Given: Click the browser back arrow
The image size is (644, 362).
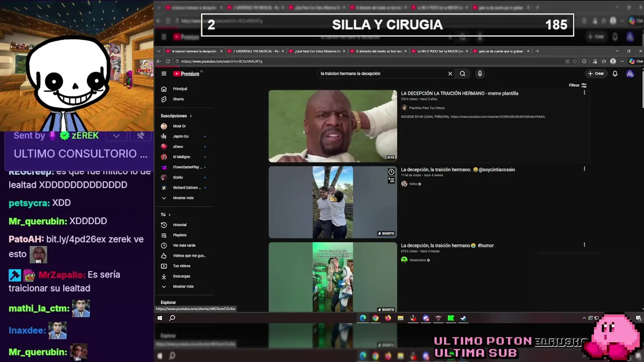Looking at the screenshot, I should (x=159, y=61).
